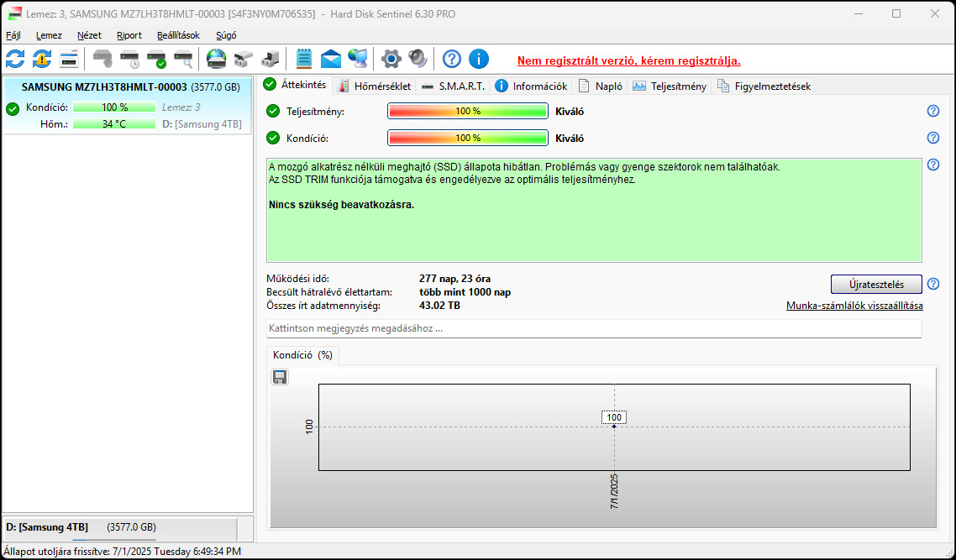This screenshot has width=956, height=560.
Task: Click the D: [Samsung 4TB] partition bar at bottom
Action: (119, 528)
